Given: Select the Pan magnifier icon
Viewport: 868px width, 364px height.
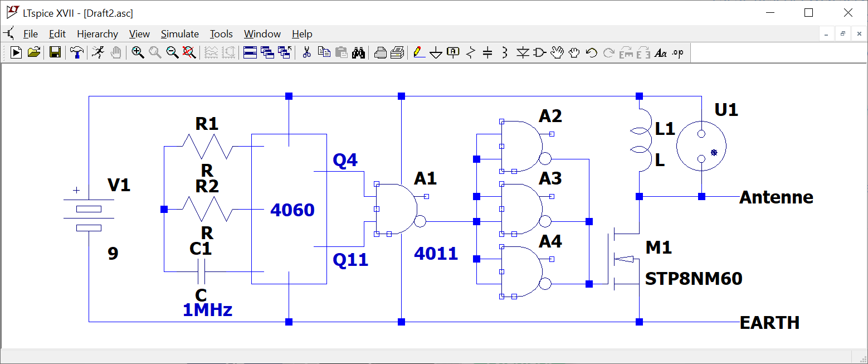Looking at the screenshot, I should click(155, 52).
